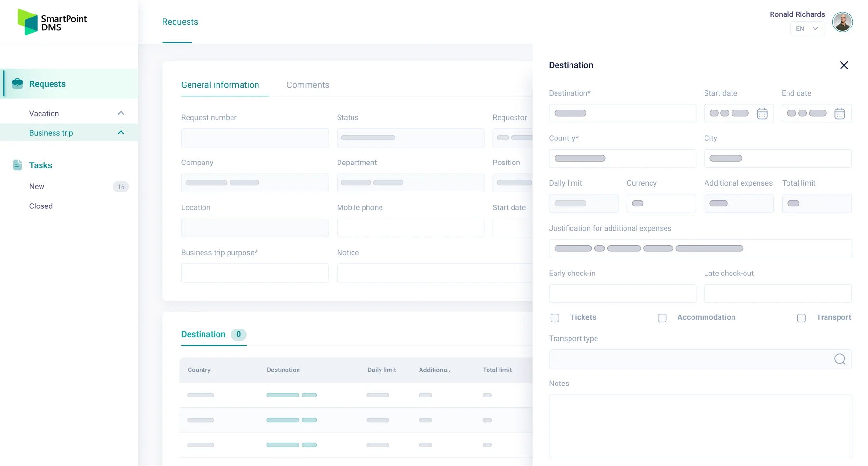
Task: Click the Requests briefcase icon in sidebar
Action: click(x=17, y=83)
